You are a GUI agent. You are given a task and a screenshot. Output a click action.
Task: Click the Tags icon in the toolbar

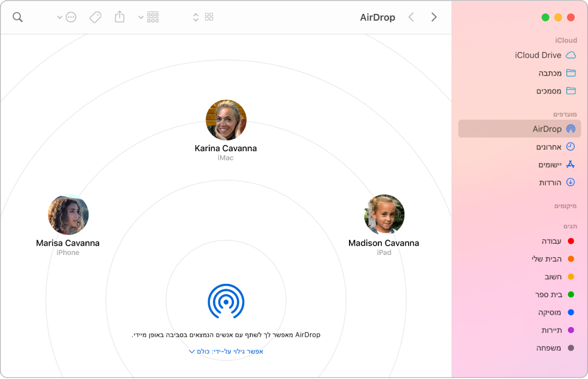(95, 17)
